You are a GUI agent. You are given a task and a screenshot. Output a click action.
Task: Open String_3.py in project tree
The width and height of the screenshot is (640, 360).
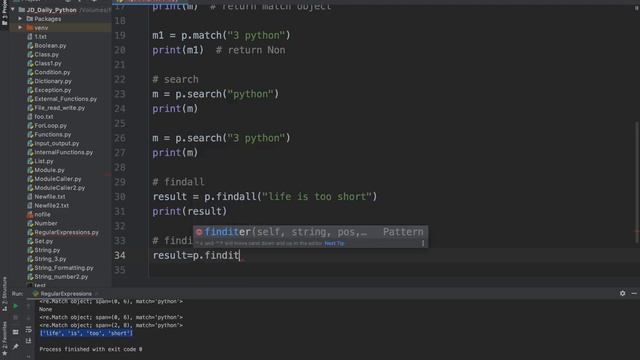coord(47,259)
